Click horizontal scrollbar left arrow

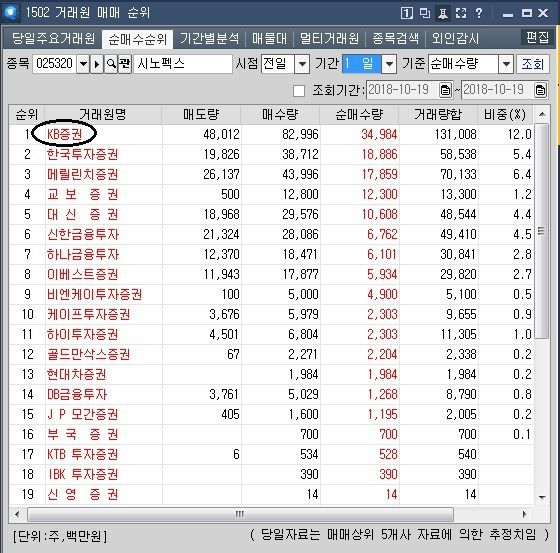[17, 514]
